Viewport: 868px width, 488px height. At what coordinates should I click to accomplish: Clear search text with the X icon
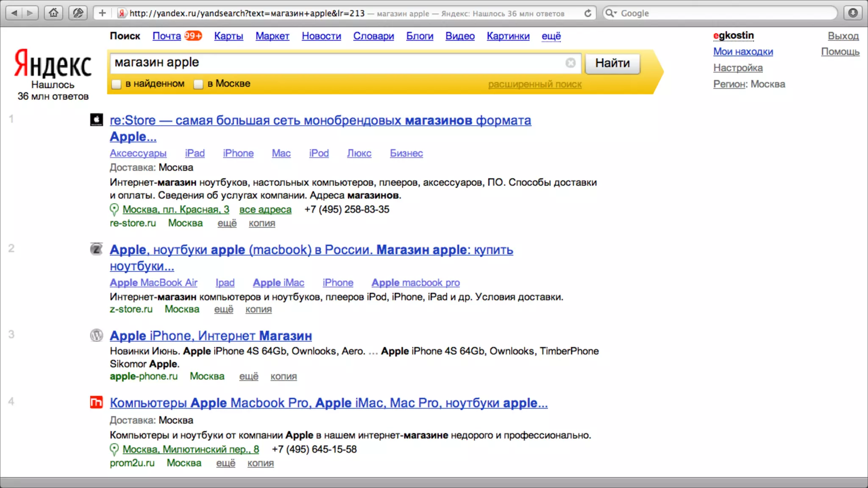tap(570, 63)
